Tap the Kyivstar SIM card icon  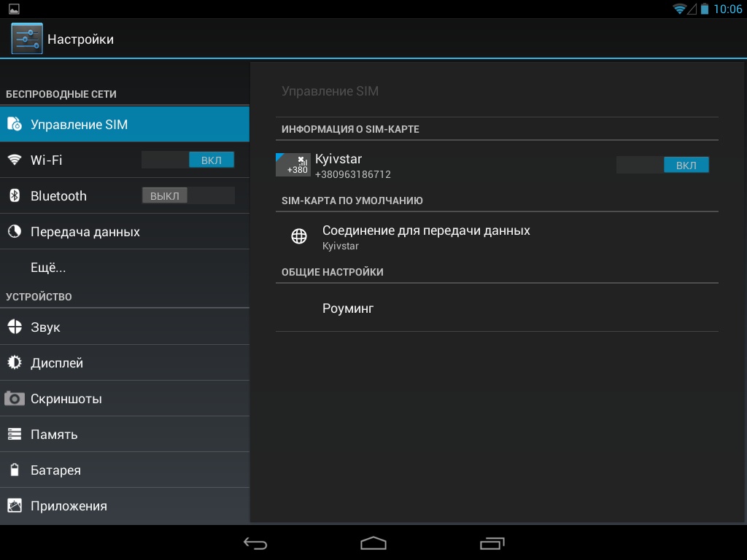(293, 165)
